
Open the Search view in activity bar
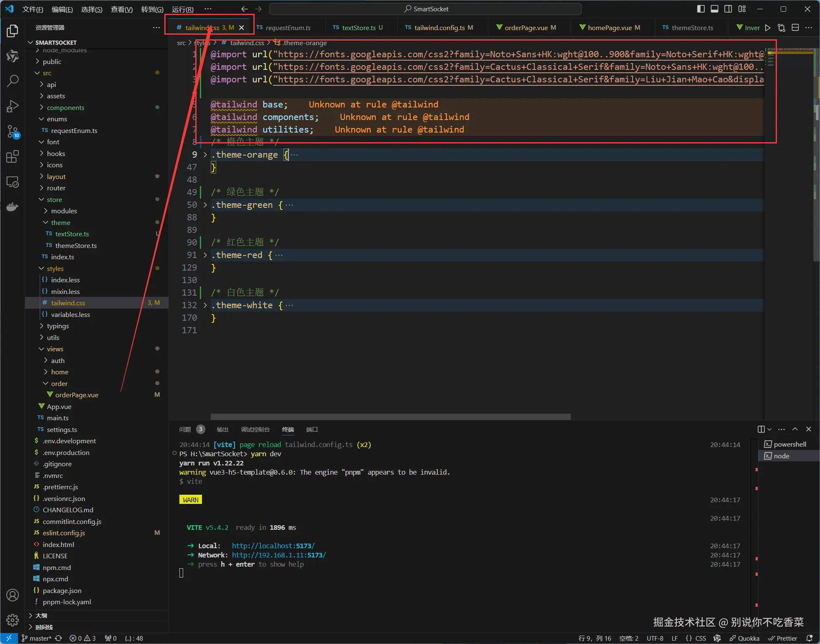[13, 81]
